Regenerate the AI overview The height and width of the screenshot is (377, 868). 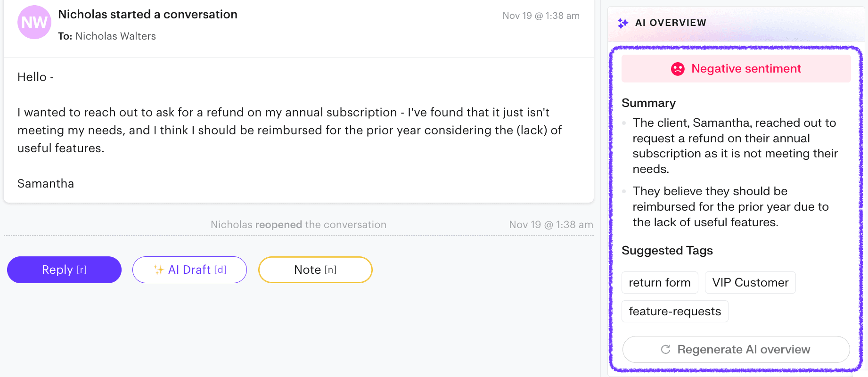tap(736, 350)
